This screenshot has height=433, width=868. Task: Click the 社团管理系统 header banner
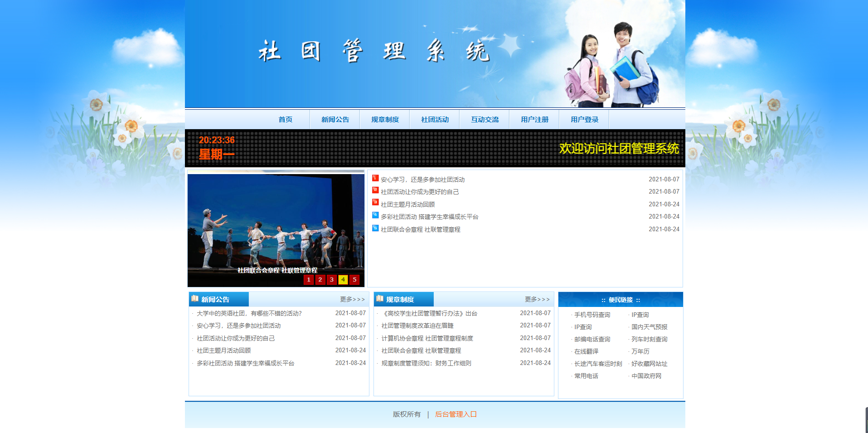435,54
